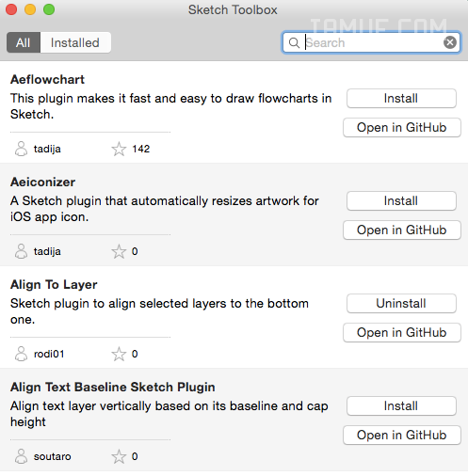The image size is (468, 476).
Task: Switch to the All tab
Action: (x=24, y=42)
